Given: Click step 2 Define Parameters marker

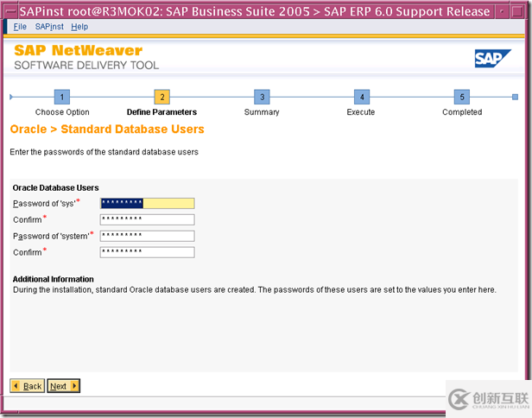Looking at the screenshot, I should point(161,97).
